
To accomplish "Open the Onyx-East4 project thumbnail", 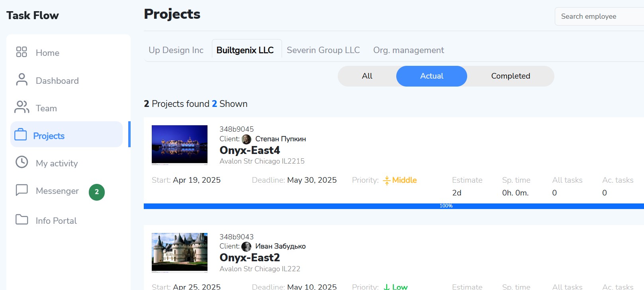I will pyautogui.click(x=180, y=144).
